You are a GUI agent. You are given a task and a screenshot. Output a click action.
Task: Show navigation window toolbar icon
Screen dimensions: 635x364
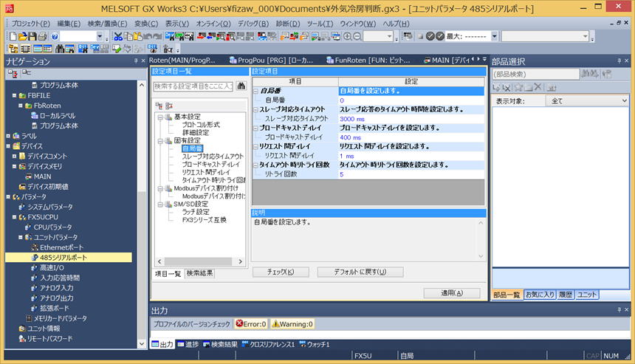click(x=13, y=49)
